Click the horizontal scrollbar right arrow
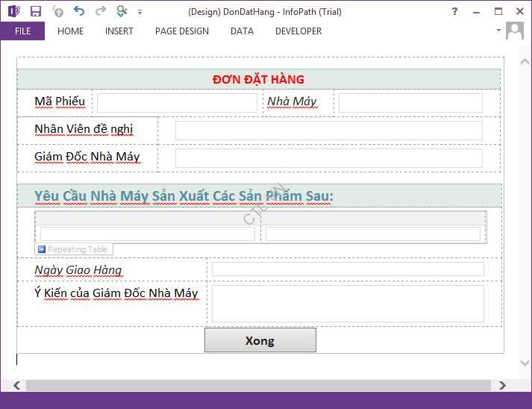This screenshot has width=532, height=409. [x=502, y=385]
